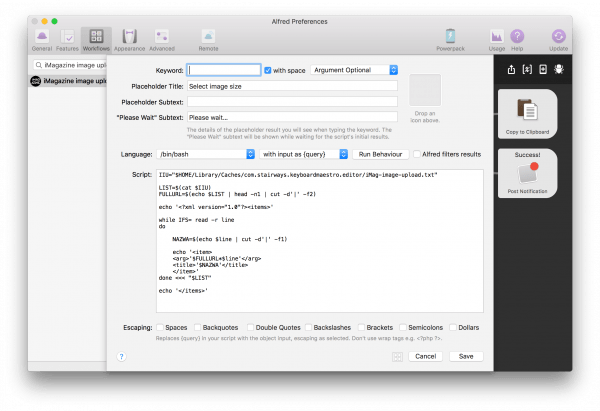Enable escaping for Backquotes
Image resolution: width=600 pixels, height=411 pixels.
[x=197, y=327]
